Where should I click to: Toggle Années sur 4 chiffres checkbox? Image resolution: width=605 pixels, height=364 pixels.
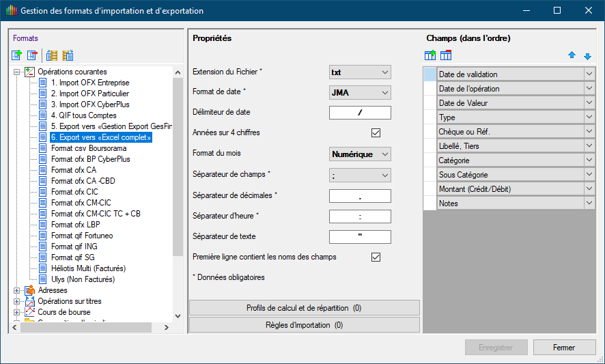(376, 133)
